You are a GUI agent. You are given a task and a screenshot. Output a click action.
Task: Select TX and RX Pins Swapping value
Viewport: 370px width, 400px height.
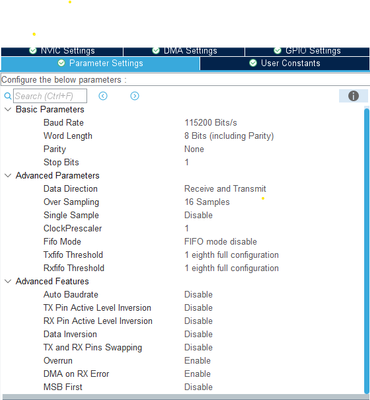click(198, 347)
